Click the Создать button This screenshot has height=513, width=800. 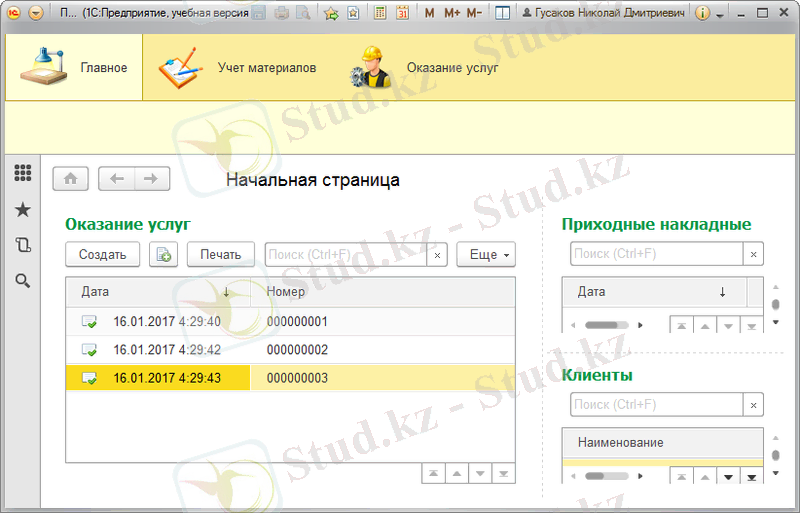click(102, 255)
